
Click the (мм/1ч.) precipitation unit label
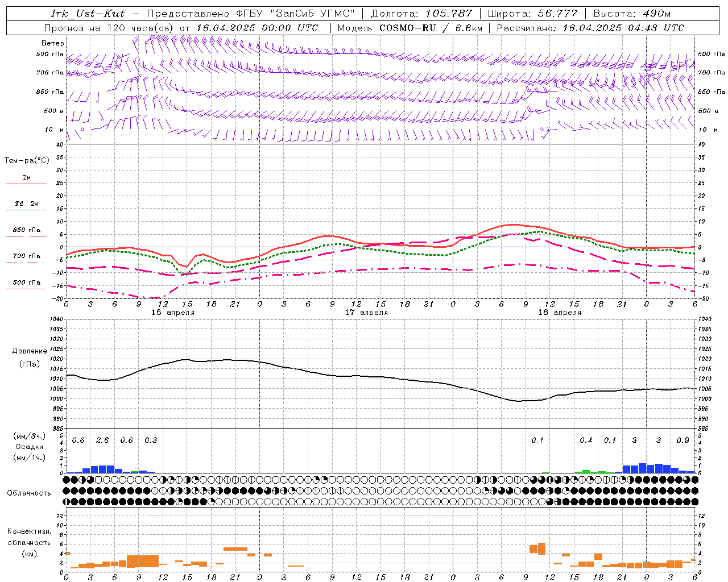tap(29, 458)
